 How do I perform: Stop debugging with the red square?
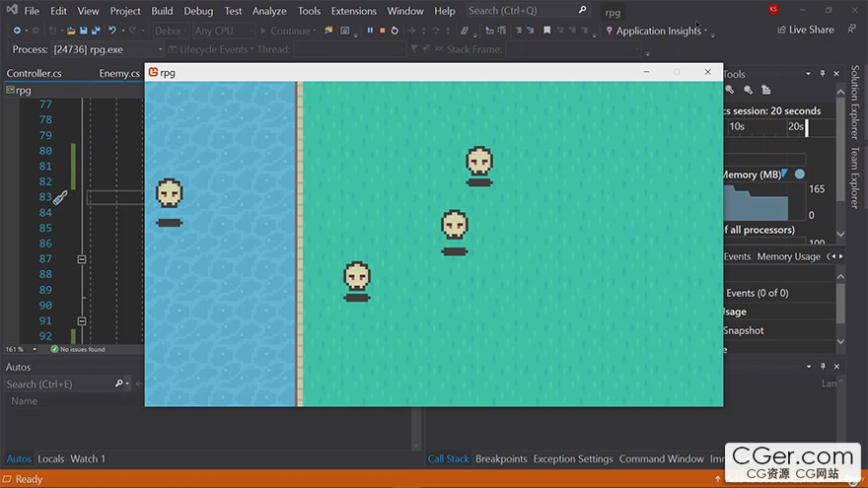click(383, 31)
